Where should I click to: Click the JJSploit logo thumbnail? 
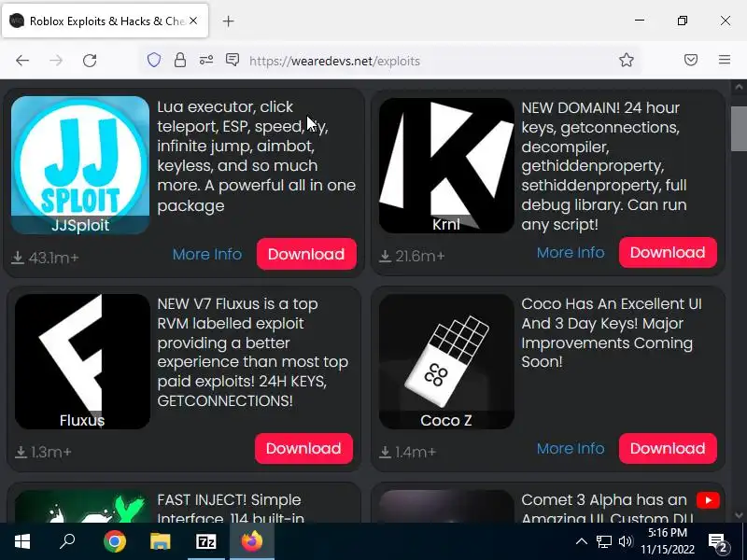[80, 165]
